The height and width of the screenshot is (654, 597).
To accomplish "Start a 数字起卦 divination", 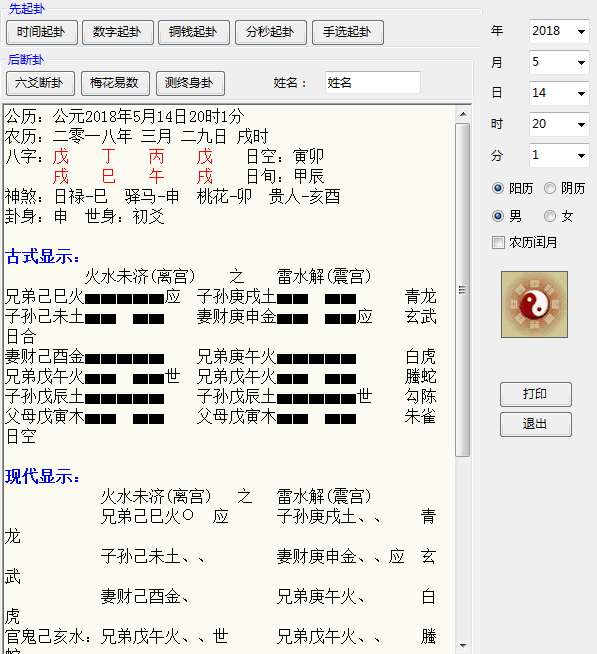I will coord(118,32).
